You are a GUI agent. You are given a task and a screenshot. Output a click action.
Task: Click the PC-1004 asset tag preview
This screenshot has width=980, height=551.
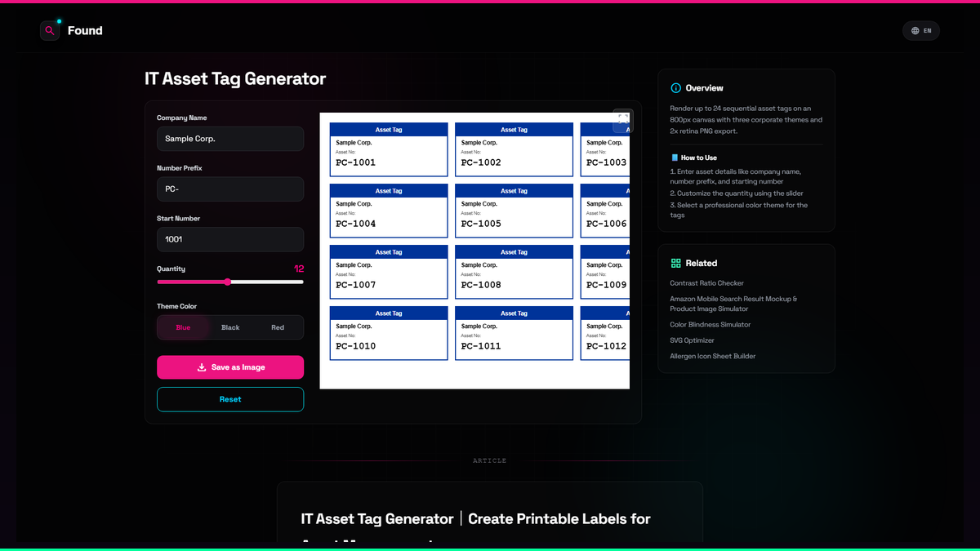[x=389, y=211]
